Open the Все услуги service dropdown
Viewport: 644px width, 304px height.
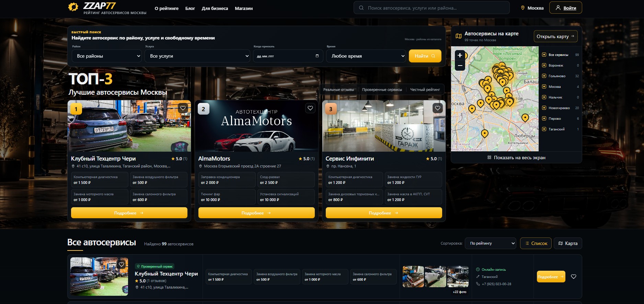pos(198,56)
